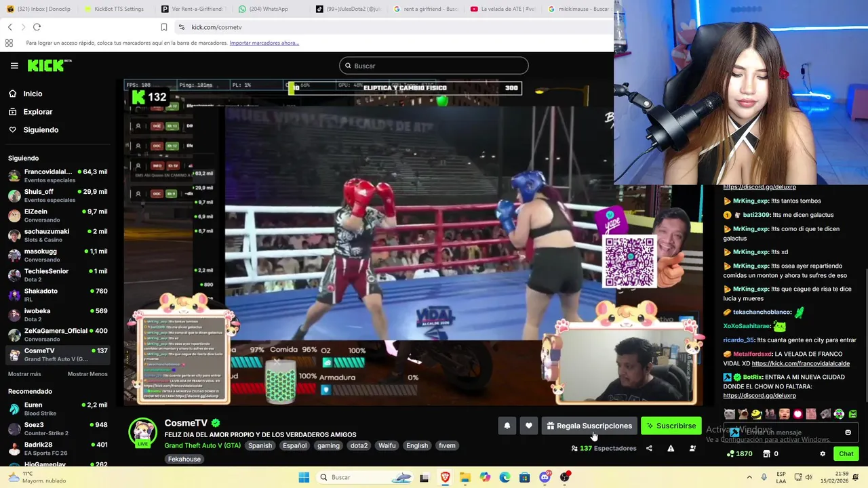Image resolution: width=868 pixels, height=488 pixels.
Task: Collapse list with Mostrar Menos
Action: coord(87,374)
